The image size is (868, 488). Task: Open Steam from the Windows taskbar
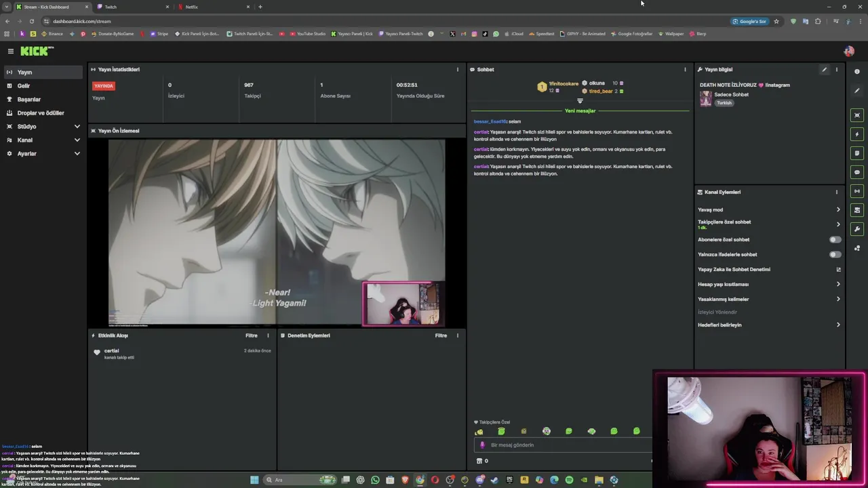(x=494, y=480)
